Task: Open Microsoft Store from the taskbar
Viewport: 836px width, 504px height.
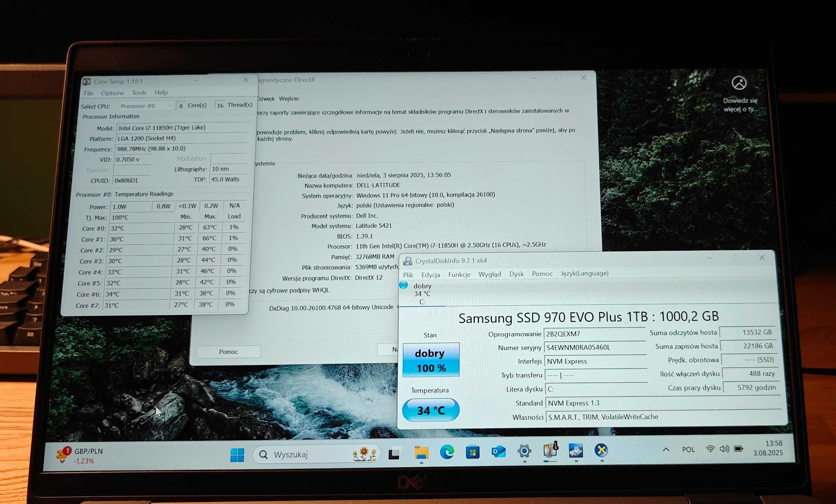Action: click(x=473, y=452)
